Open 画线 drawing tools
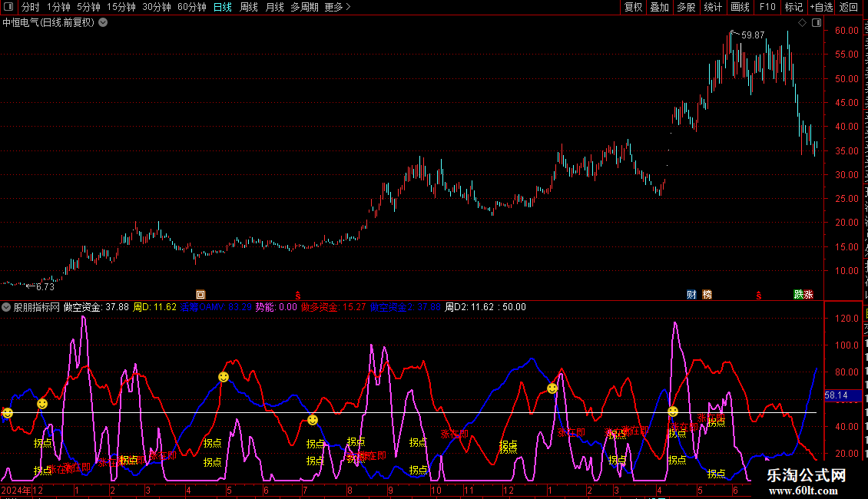The width and height of the screenshot is (868, 499). tap(740, 7)
